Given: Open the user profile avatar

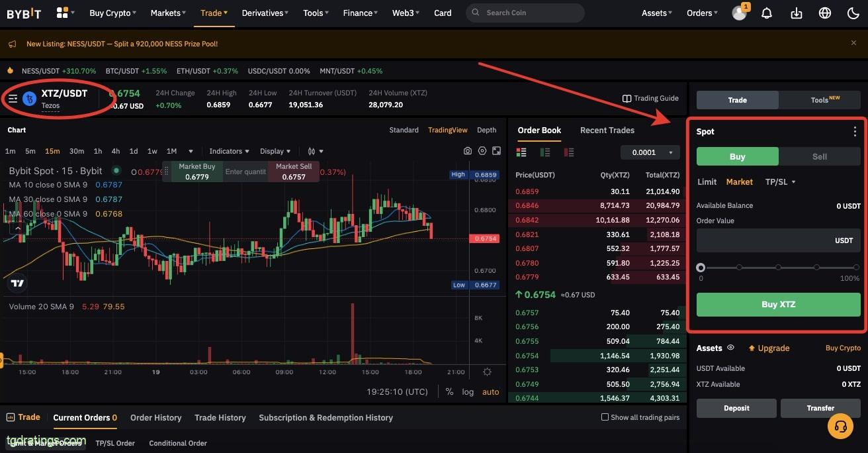Looking at the screenshot, I should click(x=739, y=13).
